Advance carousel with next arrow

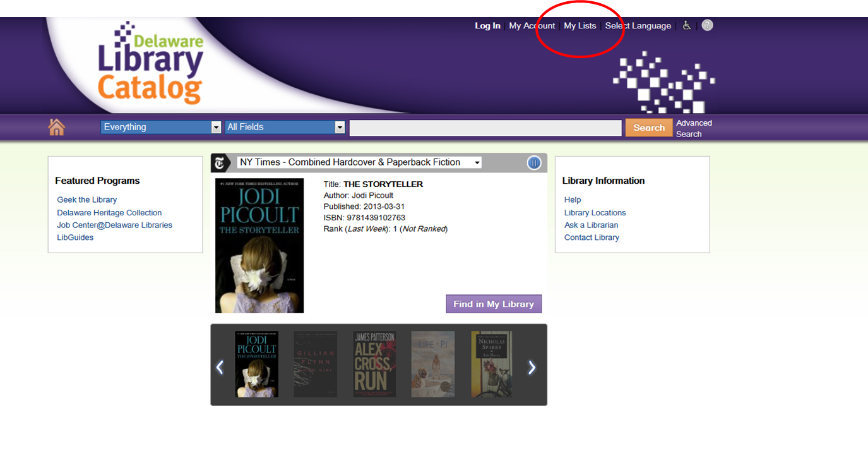532,367
